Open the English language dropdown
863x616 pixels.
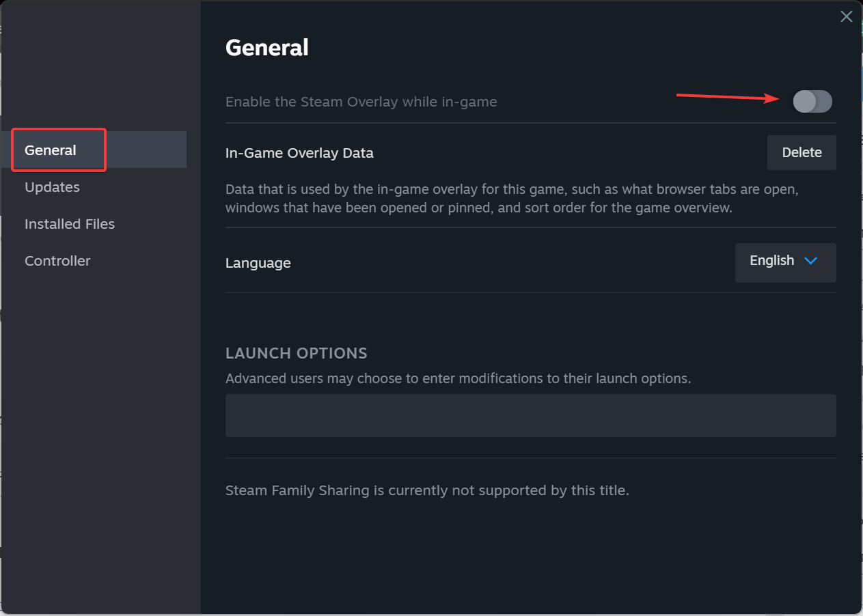pos(785,262)
